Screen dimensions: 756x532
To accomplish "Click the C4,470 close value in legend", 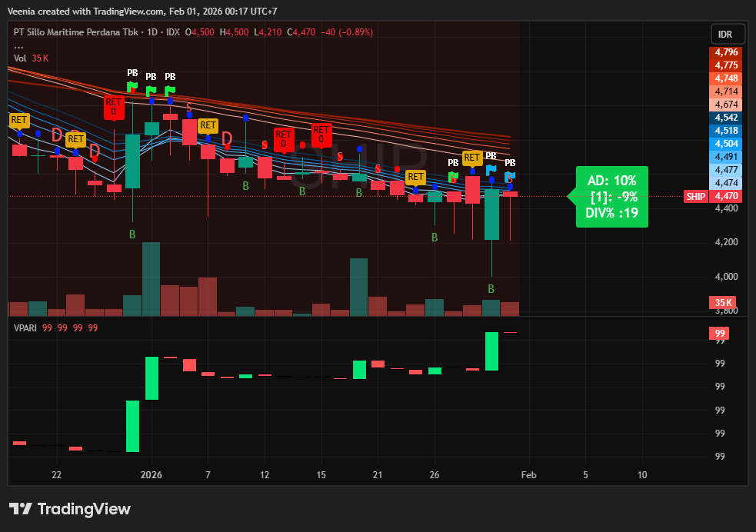I will (x=301, y=32).
